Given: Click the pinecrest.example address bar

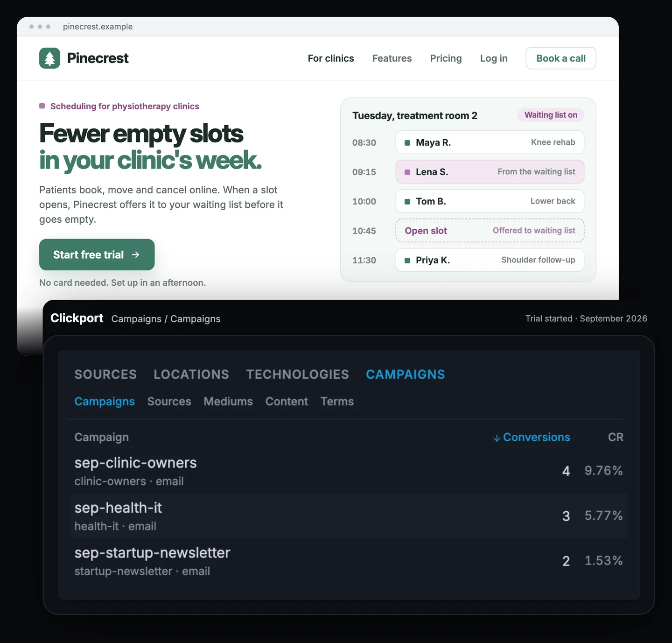Looking at the screenshot, I should click(x=98, y=27).
